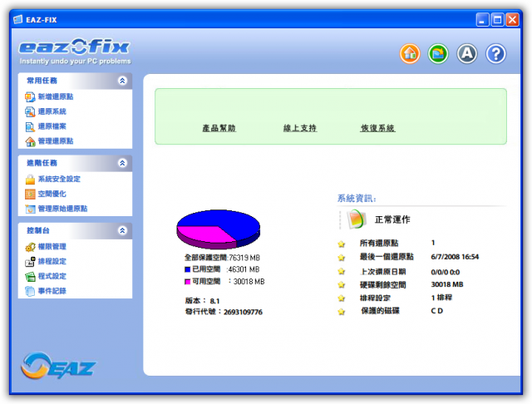The image size is (532, 404).
Task: Click the EAZ-FIX title bar app icon
Action: [18, 20]
